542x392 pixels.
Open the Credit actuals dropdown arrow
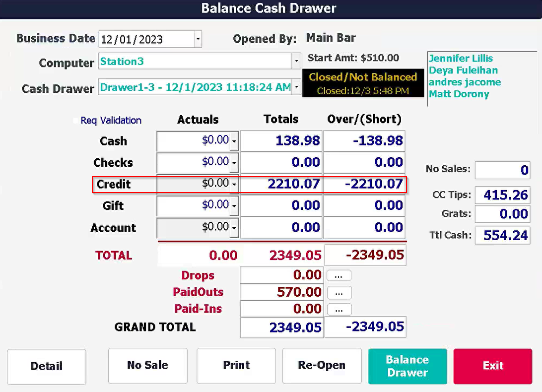click(234, 184)
